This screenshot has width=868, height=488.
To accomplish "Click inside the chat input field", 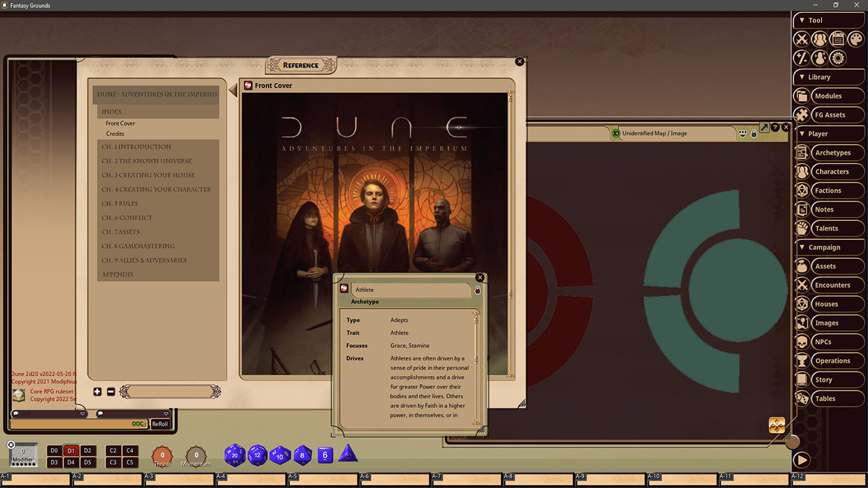I will (75, 423).
